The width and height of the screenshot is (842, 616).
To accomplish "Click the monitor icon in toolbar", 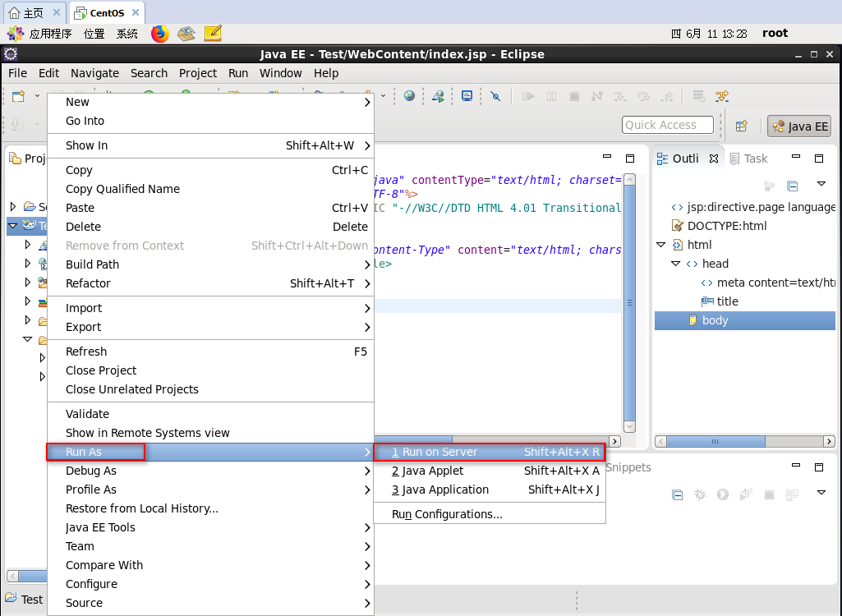I will (x=467, y=96).
